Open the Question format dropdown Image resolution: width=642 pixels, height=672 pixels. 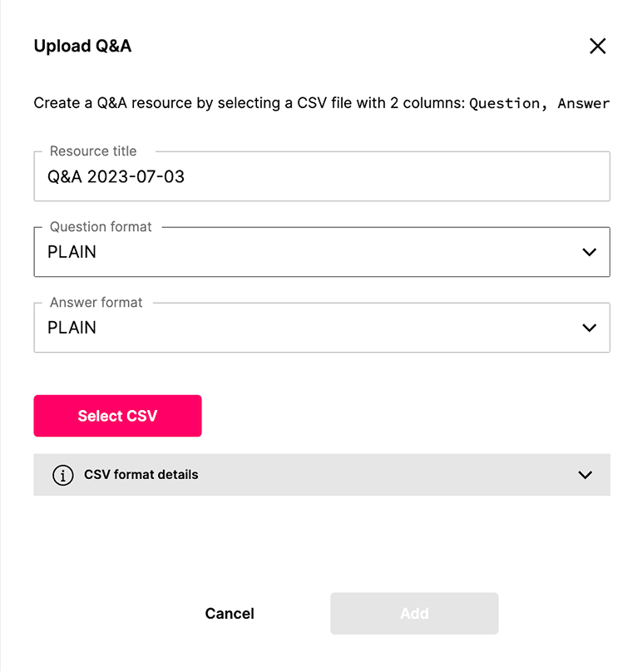[x=321, y=251]
